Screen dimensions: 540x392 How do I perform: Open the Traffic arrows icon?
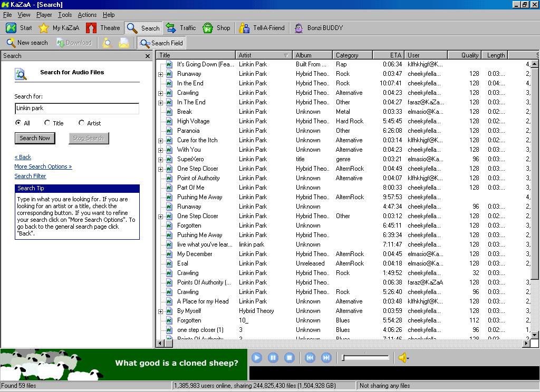(171, 28)
